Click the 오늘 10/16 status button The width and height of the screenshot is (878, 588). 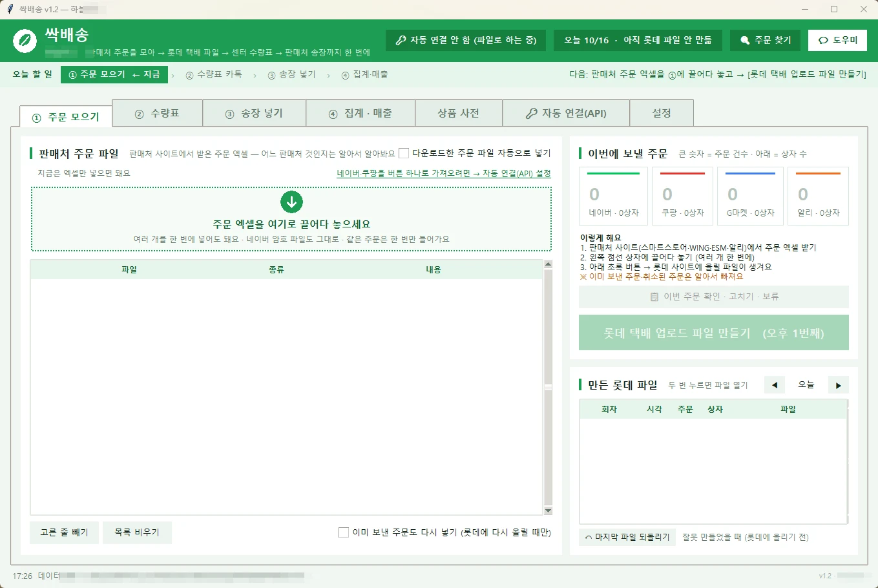pyautogui.click(x=638, y=40)
